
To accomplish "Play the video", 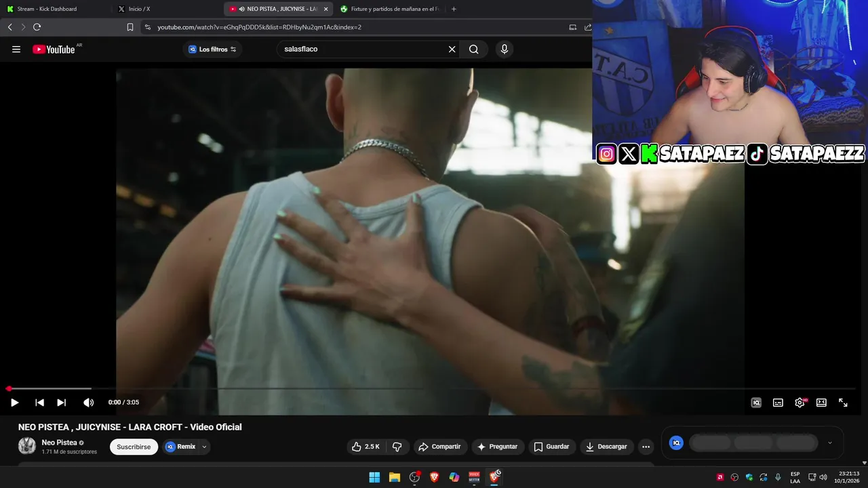I will (14, 403).
